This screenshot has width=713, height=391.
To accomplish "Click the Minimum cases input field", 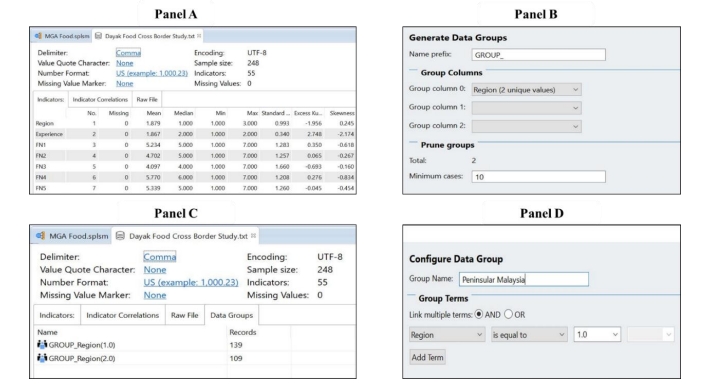I will coord(538,176).
